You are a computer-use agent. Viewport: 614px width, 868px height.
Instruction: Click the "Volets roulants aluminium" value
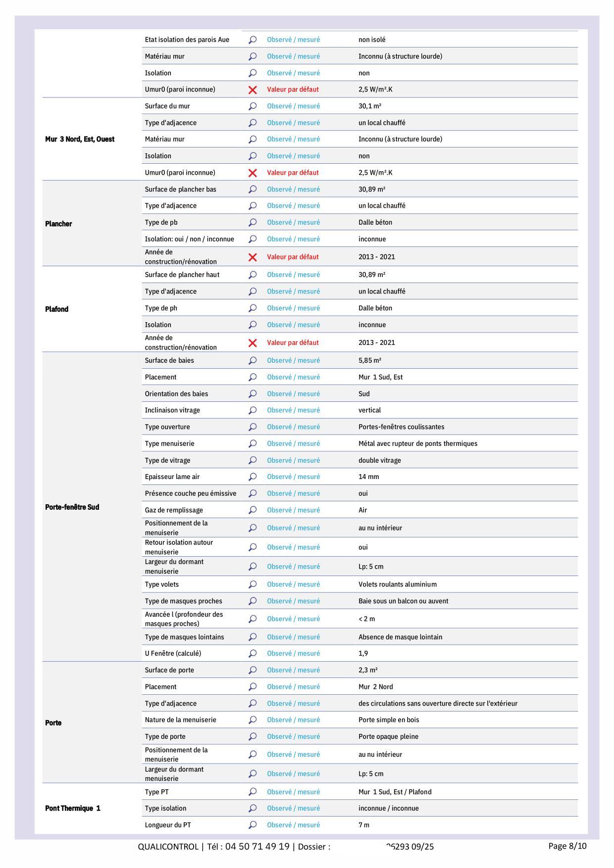point(398,584)
